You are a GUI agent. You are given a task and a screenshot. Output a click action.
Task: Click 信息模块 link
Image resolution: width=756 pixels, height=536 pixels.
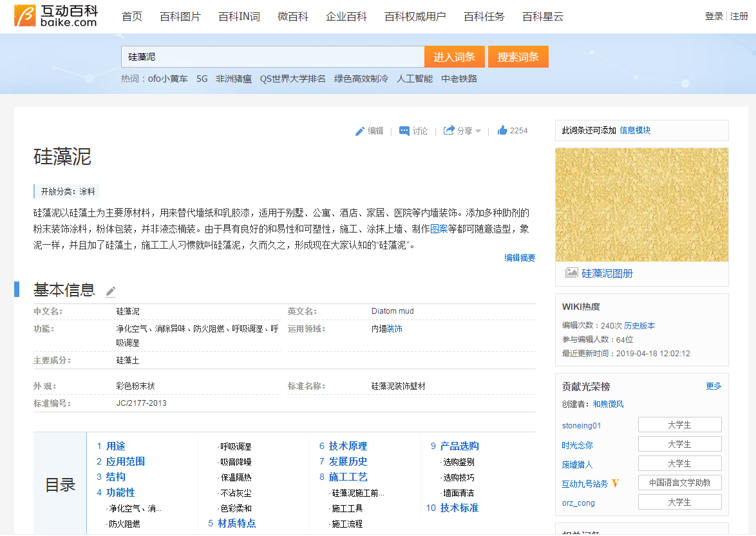pyautogui.click(x=635, y=130)
